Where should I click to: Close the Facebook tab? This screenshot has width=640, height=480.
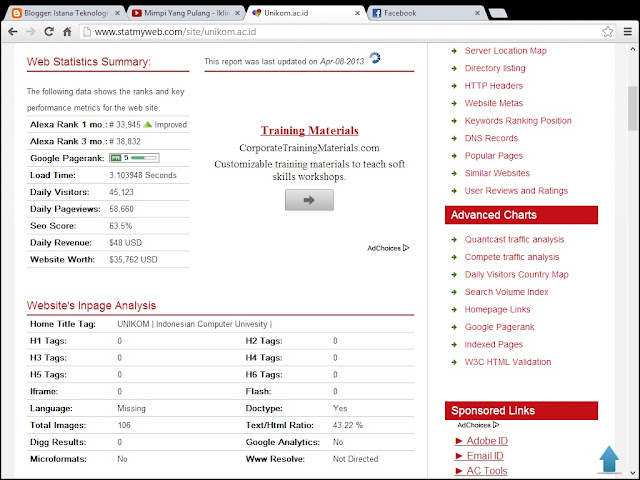pos(477,13)
